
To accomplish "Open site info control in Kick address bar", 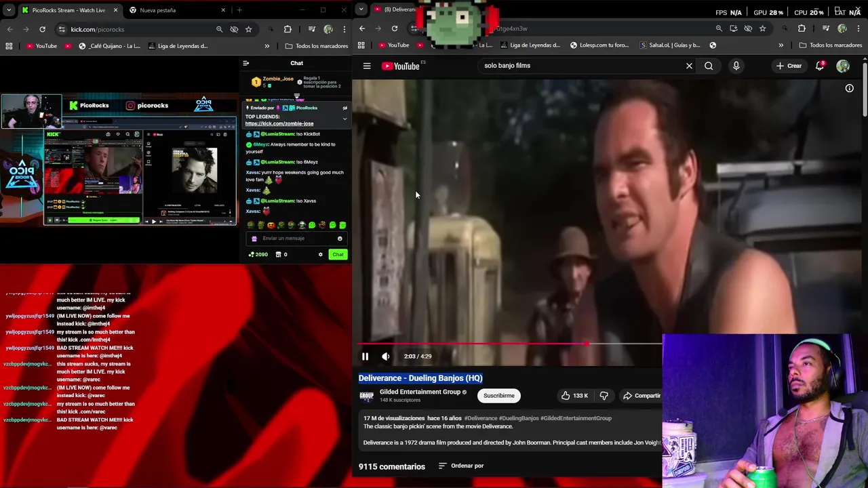I will click(62, 29).
